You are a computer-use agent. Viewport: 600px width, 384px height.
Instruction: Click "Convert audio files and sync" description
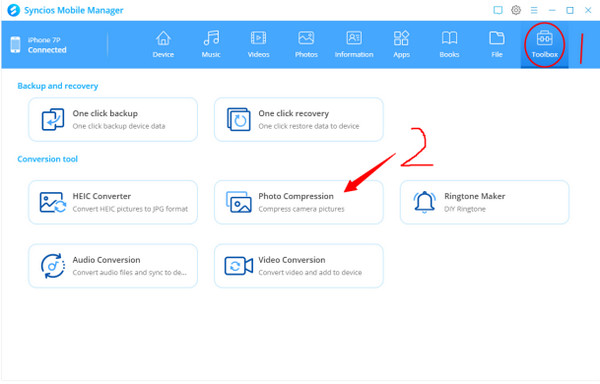130,273
